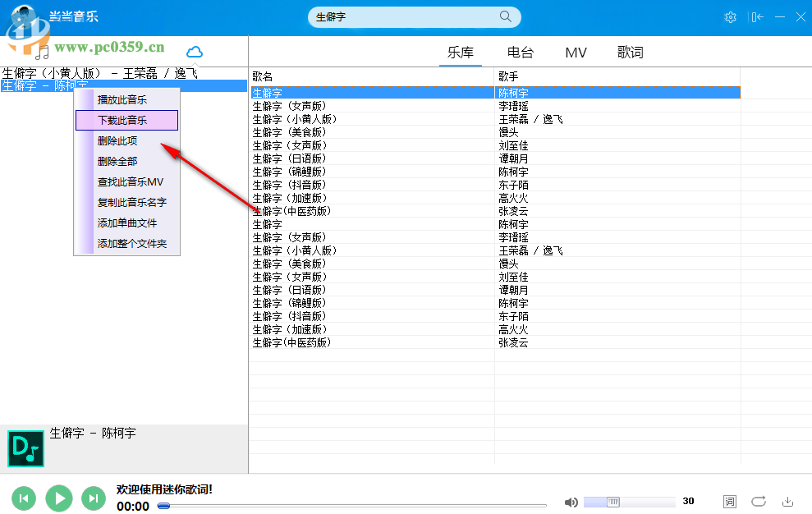Choose 下载此音乐 from the context menu
The image size is (812, 514).
tap(124, 120)
